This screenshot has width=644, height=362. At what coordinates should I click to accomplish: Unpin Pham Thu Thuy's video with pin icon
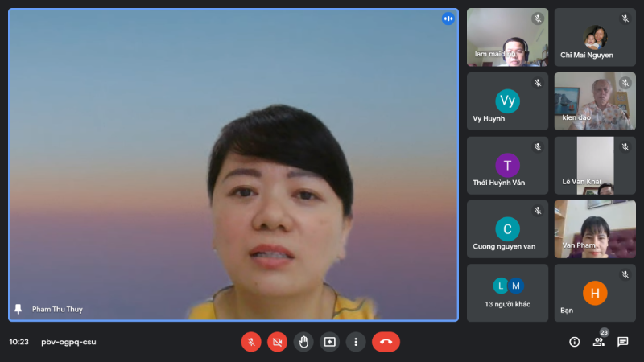click(x=19, y=309)
